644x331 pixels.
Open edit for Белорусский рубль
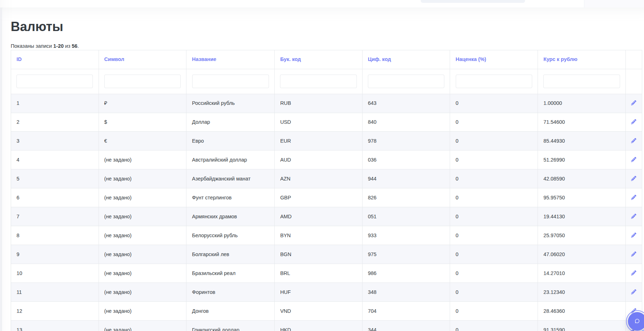click(x=634, y=235)
